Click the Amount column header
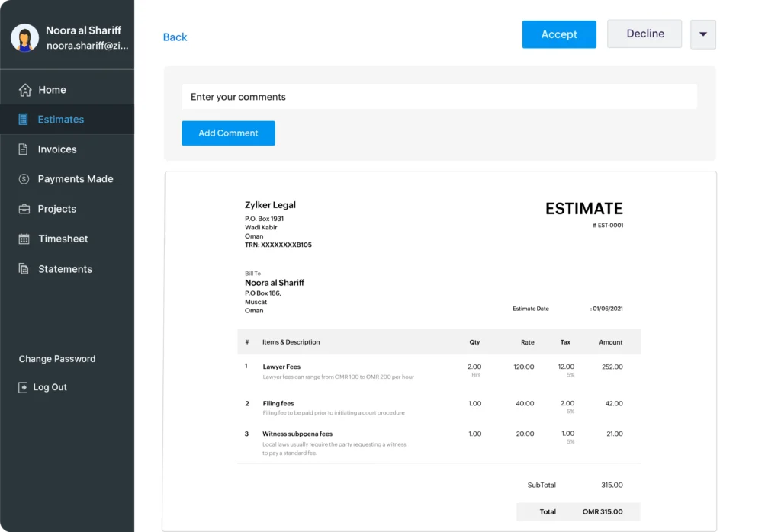The image size is (781, 532). coord(611,342)
